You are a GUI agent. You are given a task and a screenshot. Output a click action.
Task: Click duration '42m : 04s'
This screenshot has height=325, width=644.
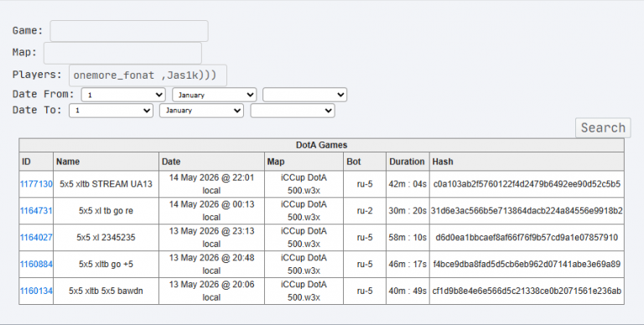pos(408,183)
